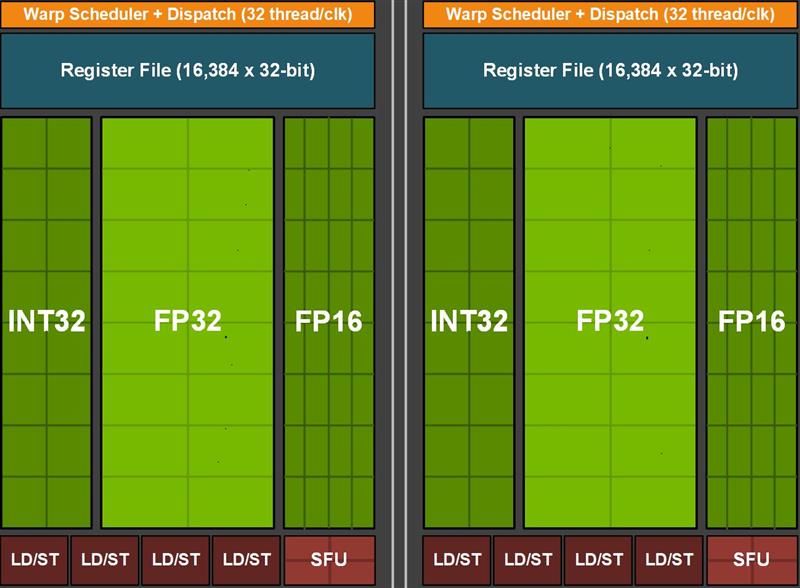Click the fourth LD/ST unit, left partition
This screenshot has width=800, height=588.
(246, 560)
